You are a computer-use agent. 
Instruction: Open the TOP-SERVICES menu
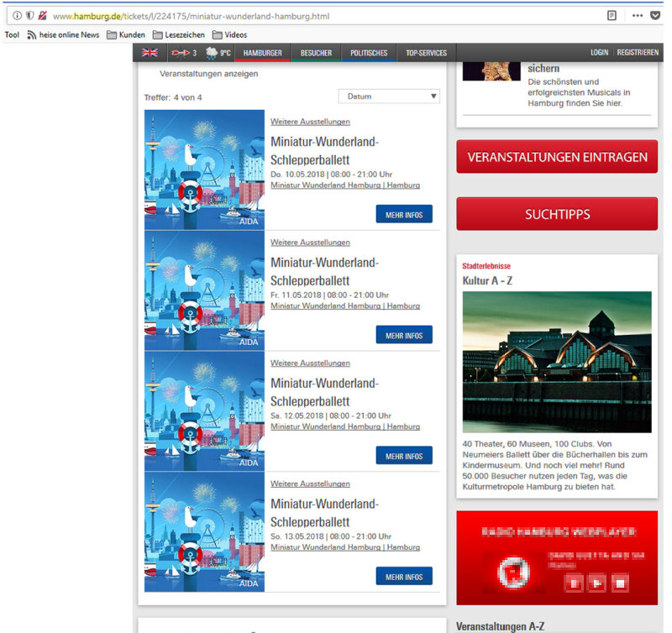point(426,53)
